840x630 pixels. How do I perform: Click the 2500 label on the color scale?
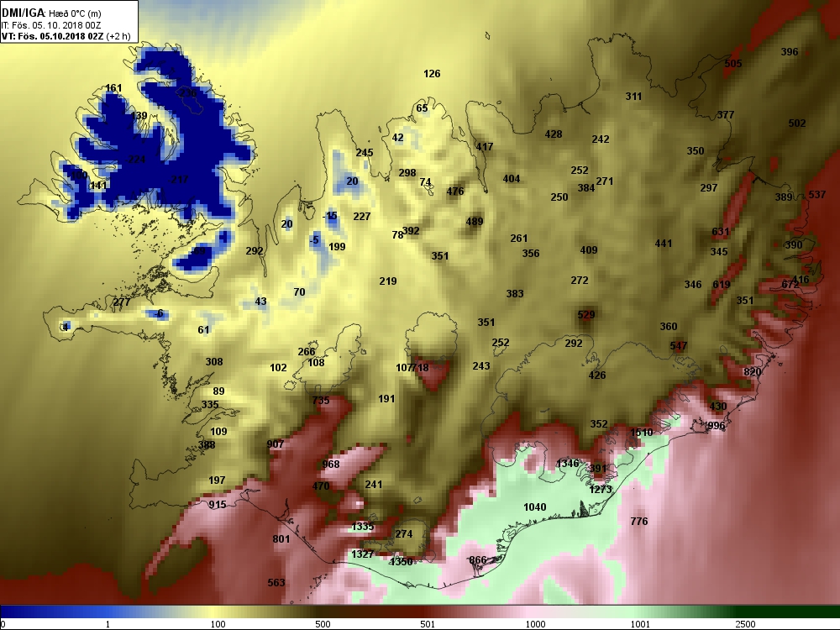tap(745, 624)
